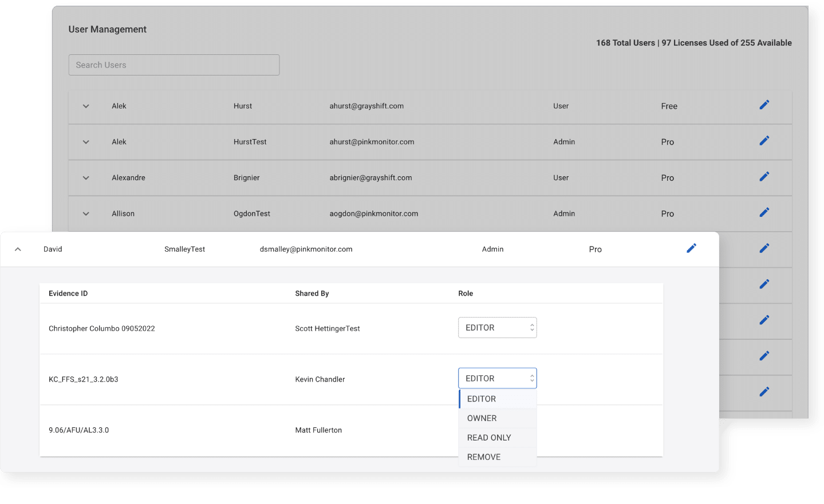Pick READ ONLY role option
This screenshot has width=824, height=504.
point(498,438)
